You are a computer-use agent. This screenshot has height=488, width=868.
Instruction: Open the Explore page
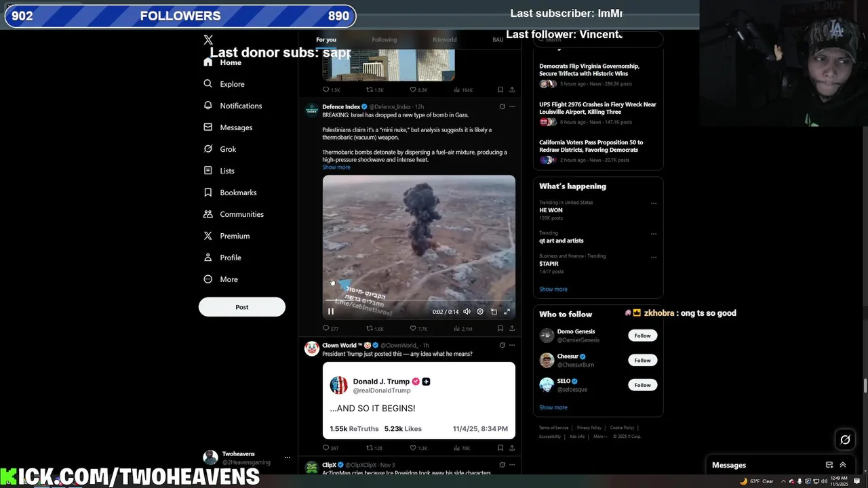point(224,84)
